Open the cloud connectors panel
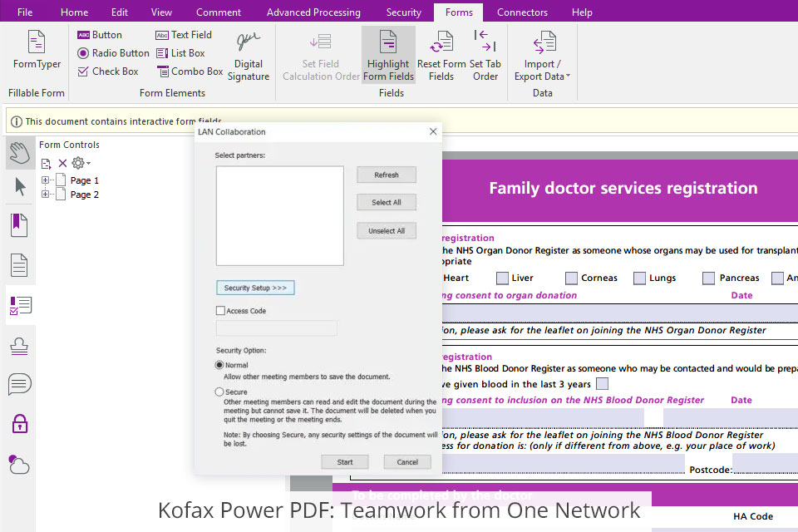Viewport: 798px width, 532px height. pos(19,465)
